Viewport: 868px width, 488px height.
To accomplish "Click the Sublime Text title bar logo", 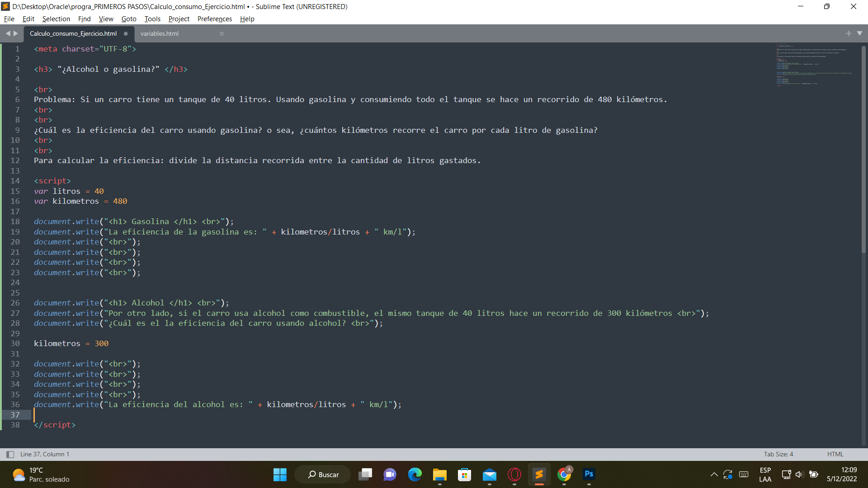I will click(x=6, y=6).
